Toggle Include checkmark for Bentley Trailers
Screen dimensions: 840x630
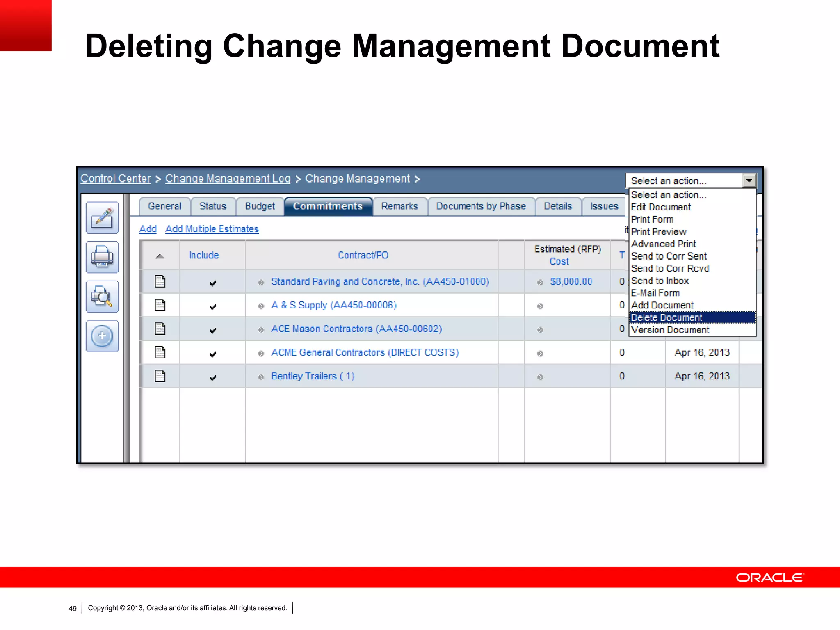213,378
